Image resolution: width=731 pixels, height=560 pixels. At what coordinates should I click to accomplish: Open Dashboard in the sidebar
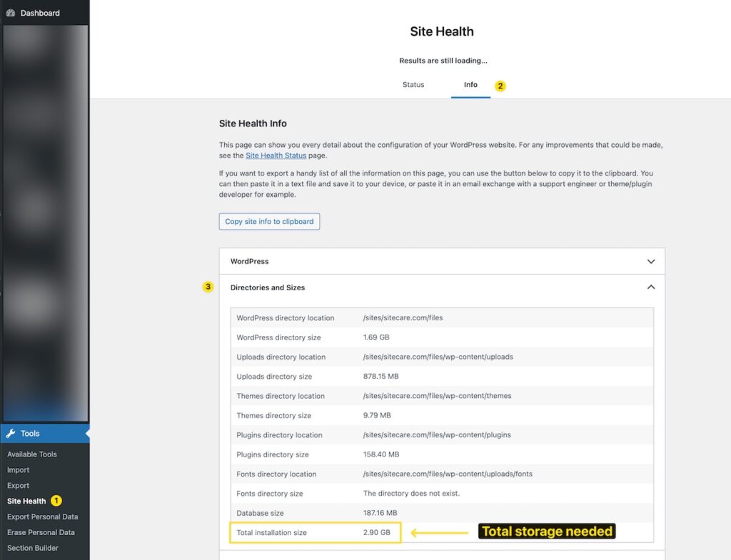[40, 13]
